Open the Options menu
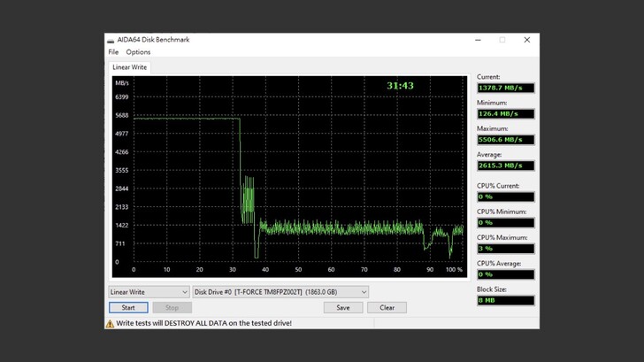Image resolution: width=644 pixels, height=362 pixels. coord(138,52)
